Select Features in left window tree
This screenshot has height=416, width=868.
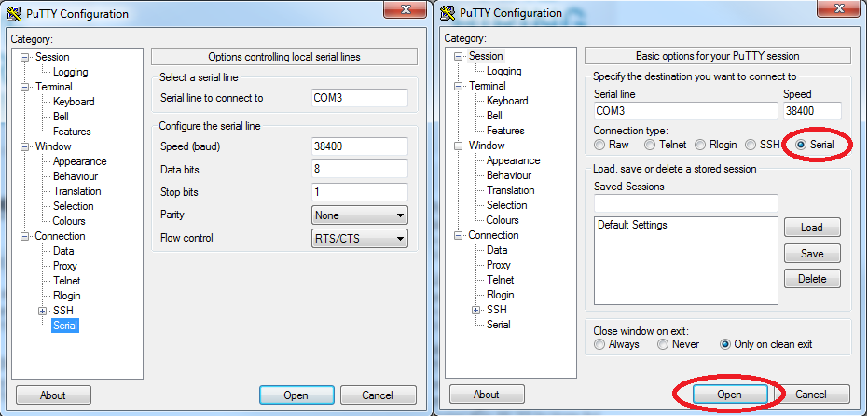point(72,132)
